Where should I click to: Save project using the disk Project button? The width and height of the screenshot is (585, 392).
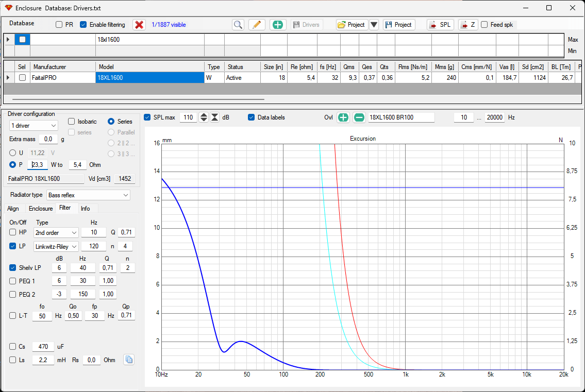point(399,25)
